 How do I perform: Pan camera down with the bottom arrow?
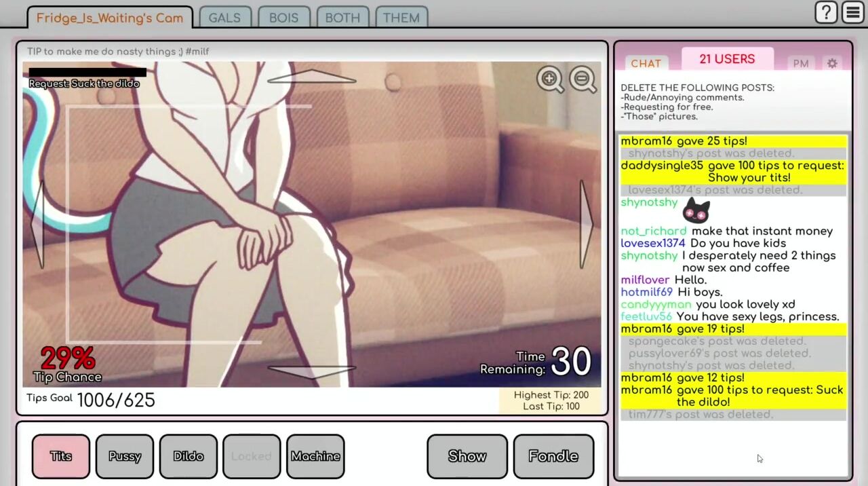[x=311, y=371]
